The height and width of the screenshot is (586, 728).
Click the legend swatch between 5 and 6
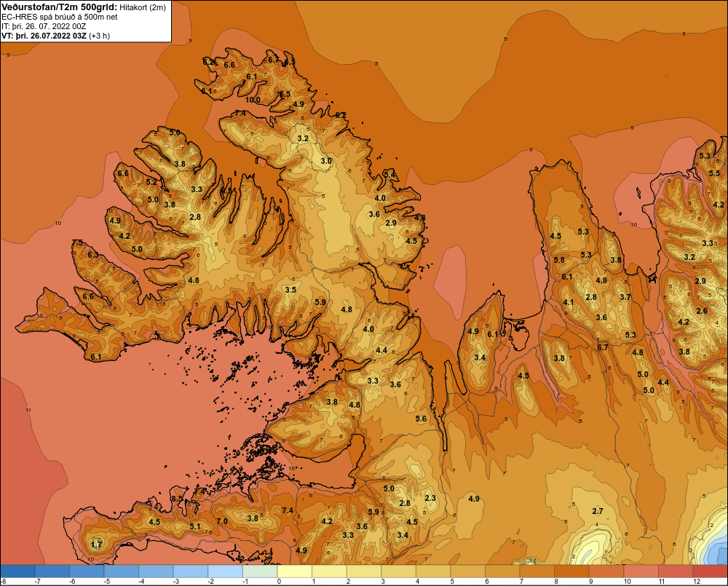coord(468,571)
